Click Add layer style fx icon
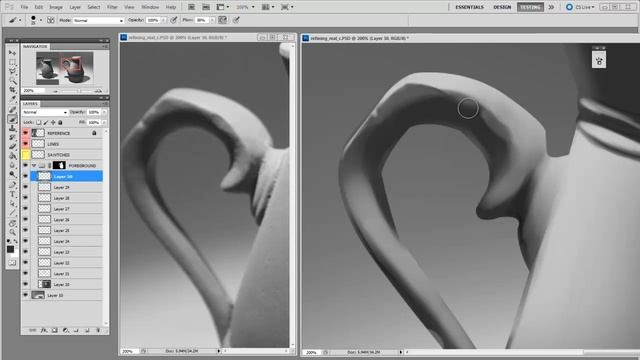The image size is (640, 360). coord(44,330)
